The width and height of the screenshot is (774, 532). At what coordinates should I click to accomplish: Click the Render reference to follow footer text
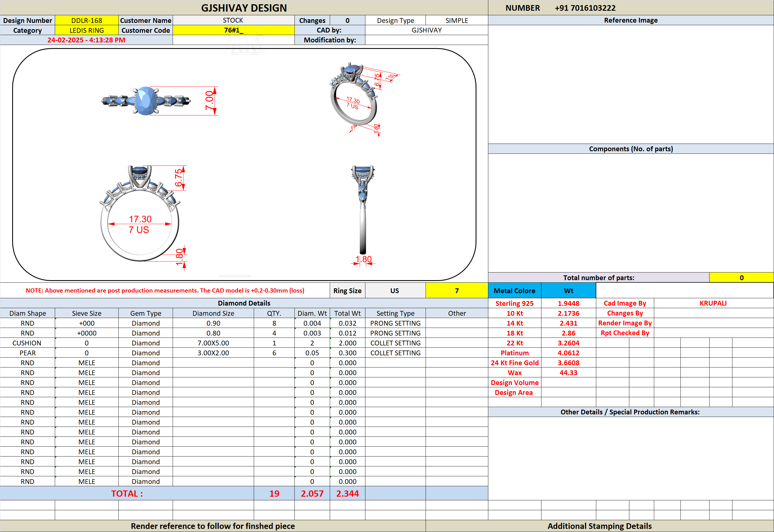(213, 526)
